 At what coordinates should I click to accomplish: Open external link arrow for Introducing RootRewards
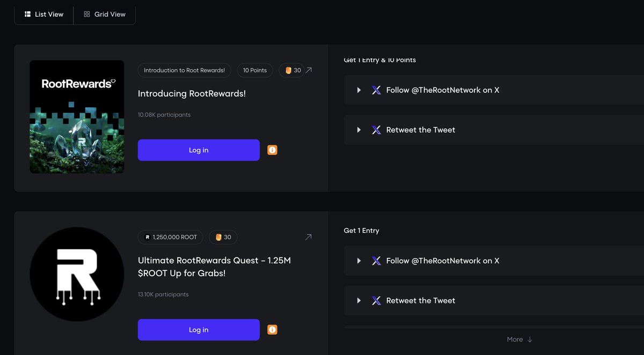pos(309,70)
